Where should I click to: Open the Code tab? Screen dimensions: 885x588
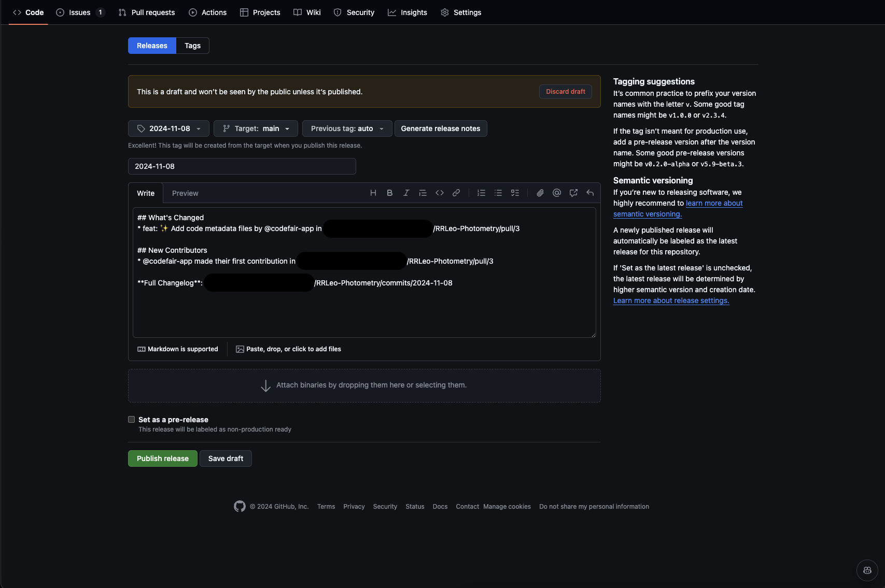(x=29, y=12)
